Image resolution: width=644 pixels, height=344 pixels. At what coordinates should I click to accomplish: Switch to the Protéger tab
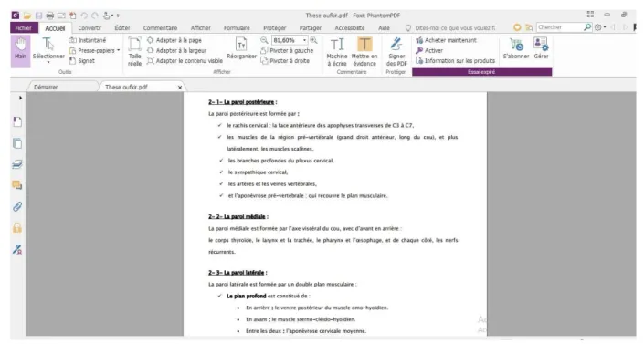point(275,28)
